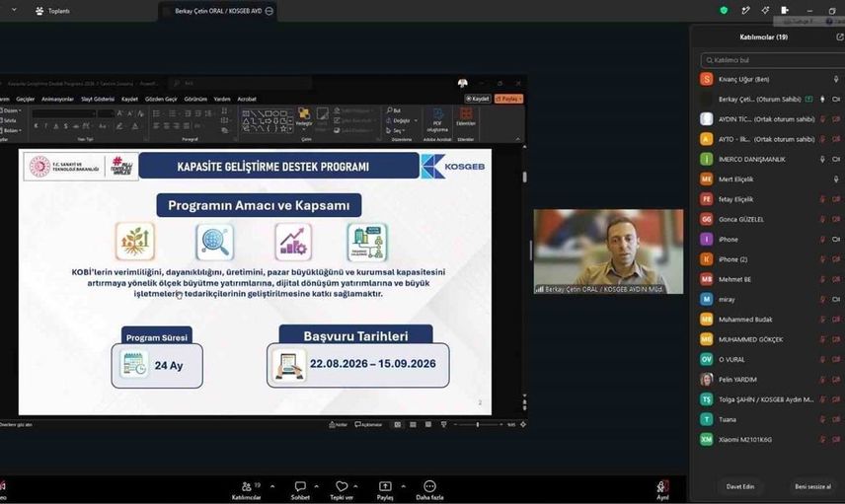Open Yerleştir arrange dropdown
The image size is (845, 504).
click(304, 117)
